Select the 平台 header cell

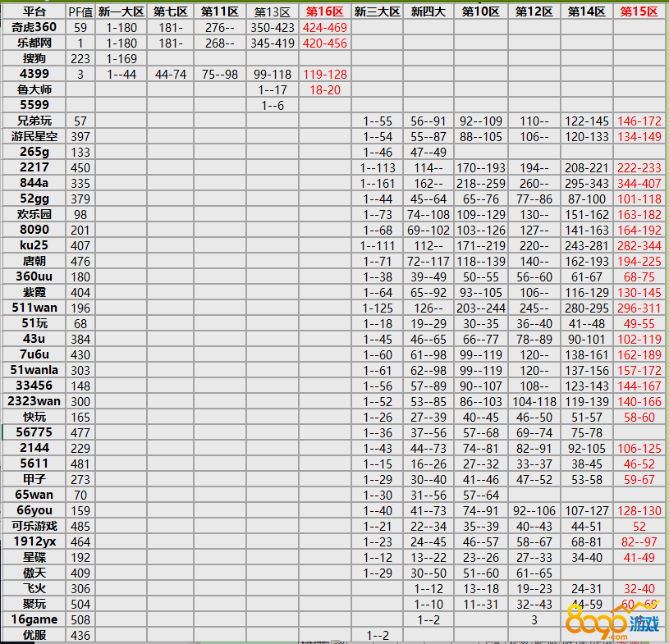pyautogui.click(x=34, y=11)
